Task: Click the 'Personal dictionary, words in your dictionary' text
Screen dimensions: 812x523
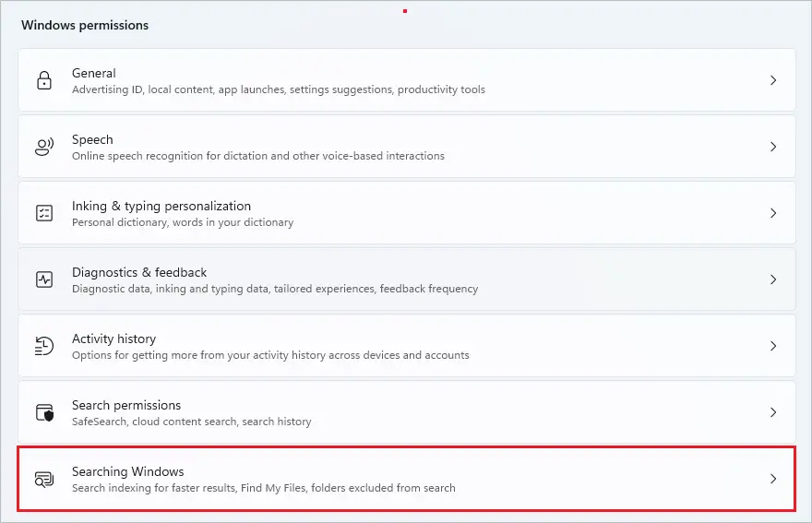Action: 183,222
